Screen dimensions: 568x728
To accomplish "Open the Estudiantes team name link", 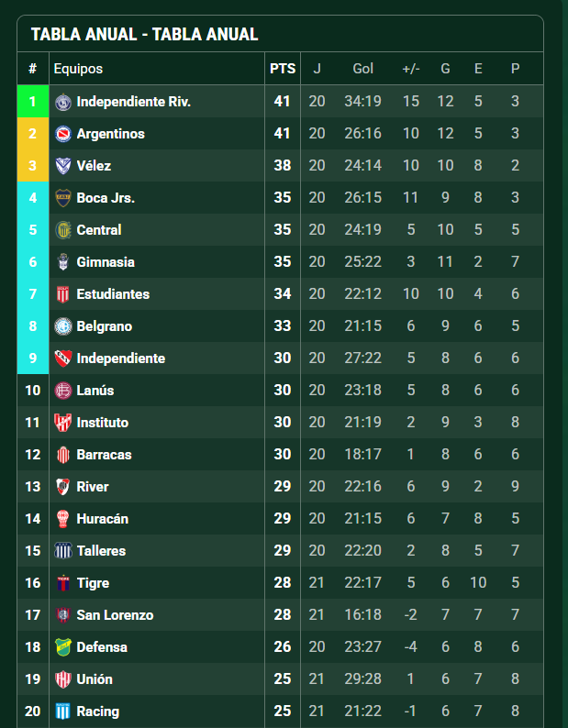I will 113,294.
